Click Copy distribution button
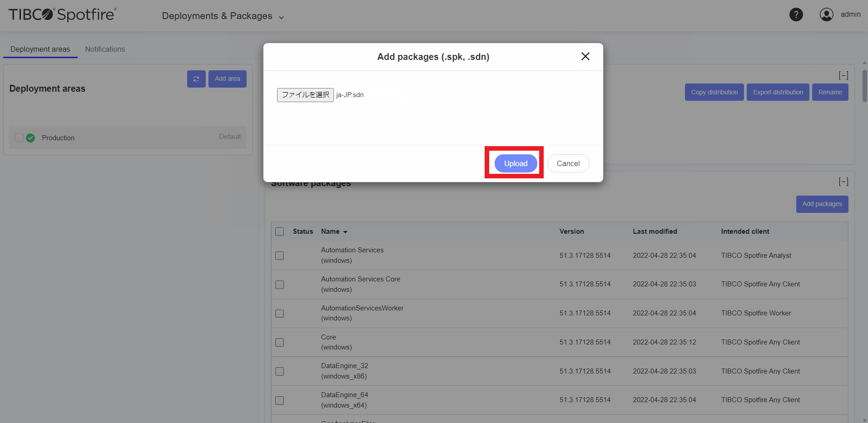Screen dimensions: 868x423 pyautogui.click(x=714, y=92)
